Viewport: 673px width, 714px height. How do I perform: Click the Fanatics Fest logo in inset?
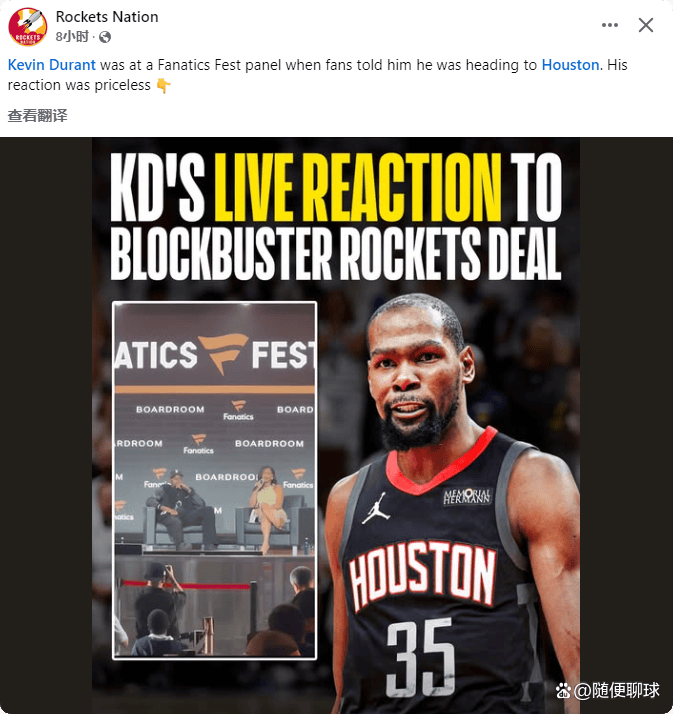[224, 353]
